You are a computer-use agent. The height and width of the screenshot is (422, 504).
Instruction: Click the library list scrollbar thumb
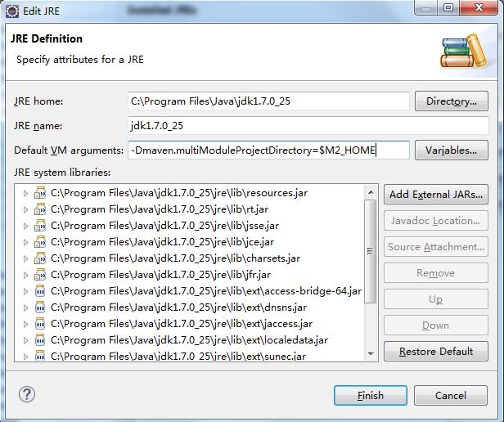[x=371, y=251]
